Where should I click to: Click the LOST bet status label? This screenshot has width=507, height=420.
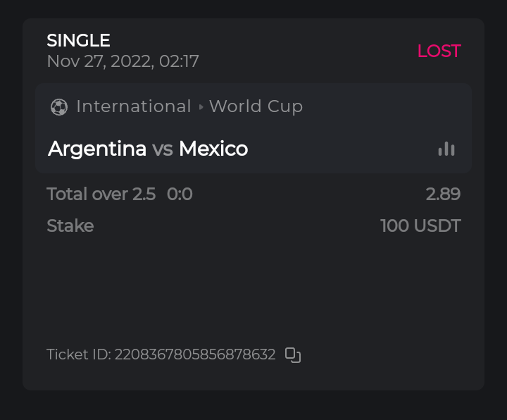(439, 51)
